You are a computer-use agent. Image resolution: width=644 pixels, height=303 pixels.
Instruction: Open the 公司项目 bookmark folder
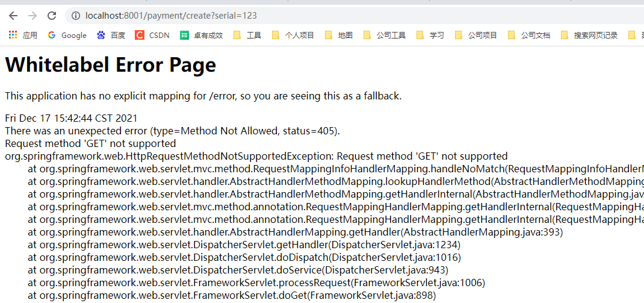(475, 36)
